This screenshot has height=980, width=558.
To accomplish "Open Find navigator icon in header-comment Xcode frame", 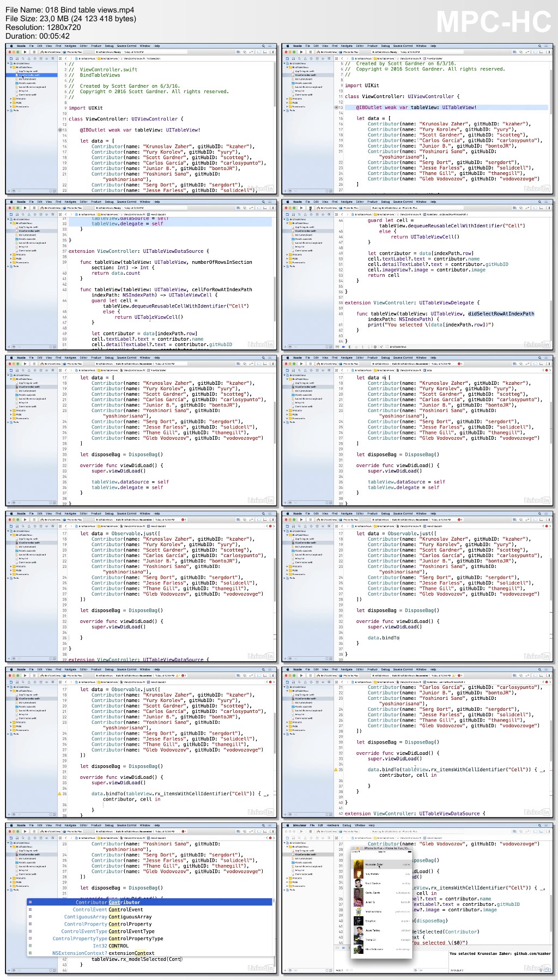I will [x=23, y=58].
